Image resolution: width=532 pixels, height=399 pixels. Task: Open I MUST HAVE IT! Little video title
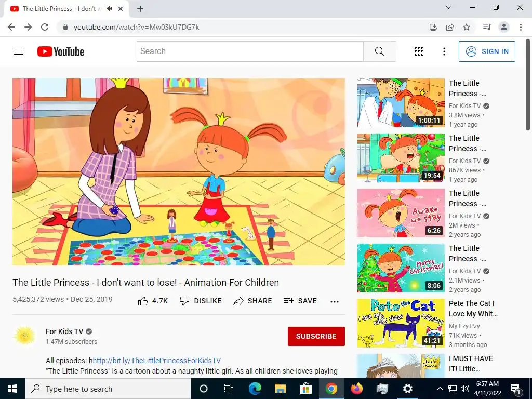pos(471,364)
